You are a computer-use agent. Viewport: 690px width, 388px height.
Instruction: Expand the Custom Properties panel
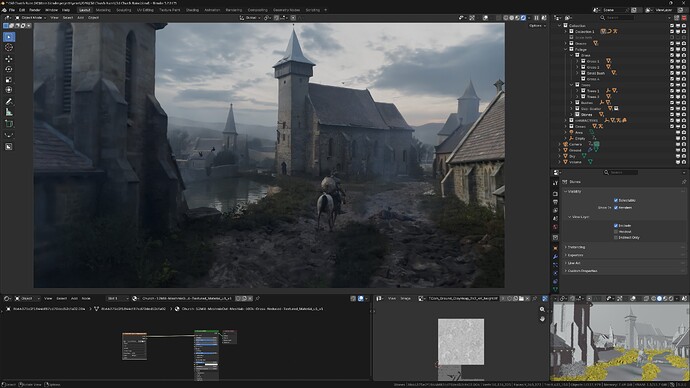566,271
